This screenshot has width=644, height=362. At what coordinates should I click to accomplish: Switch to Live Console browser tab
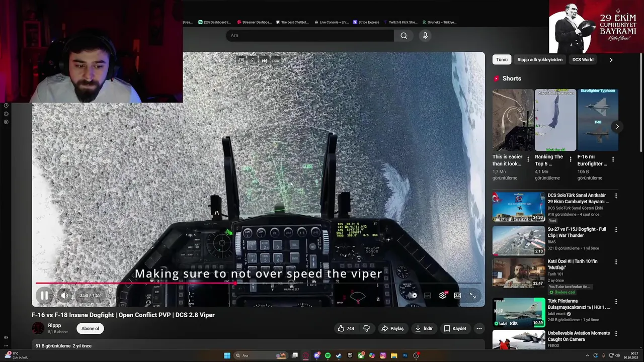(331, 22)
